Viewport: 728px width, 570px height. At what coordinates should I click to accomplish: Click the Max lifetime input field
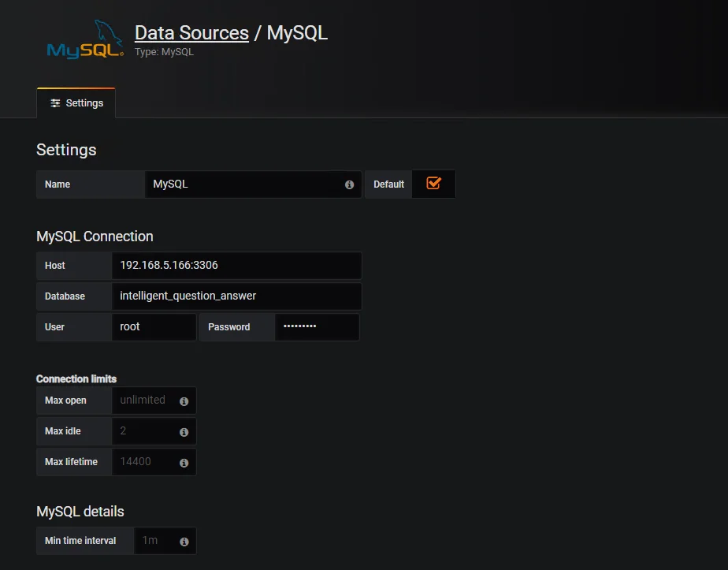point(154,462)
